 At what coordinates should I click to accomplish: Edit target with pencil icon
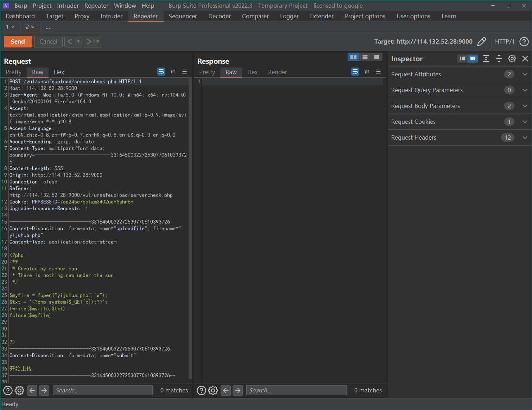pos(482,41)
